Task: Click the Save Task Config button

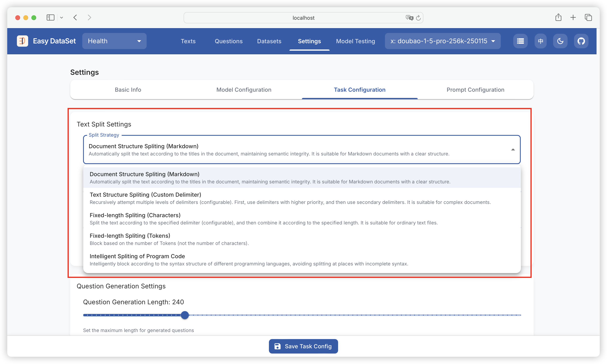Action: point(303,346)
